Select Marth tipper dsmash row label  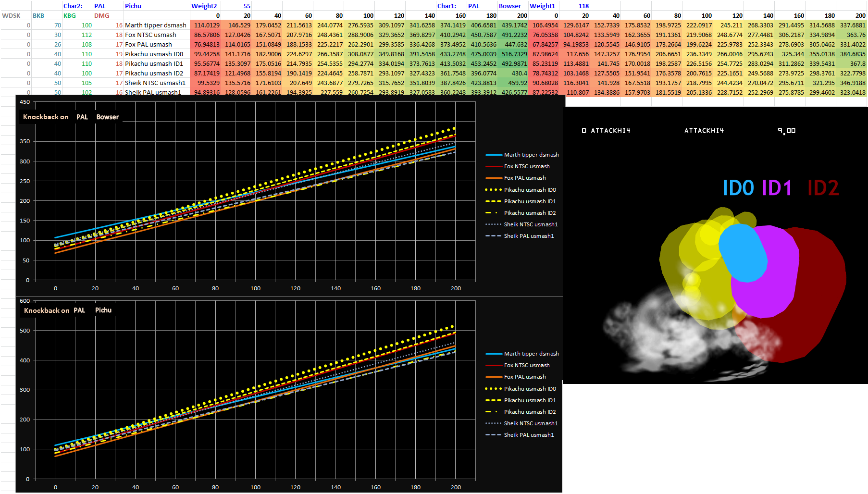156,25
